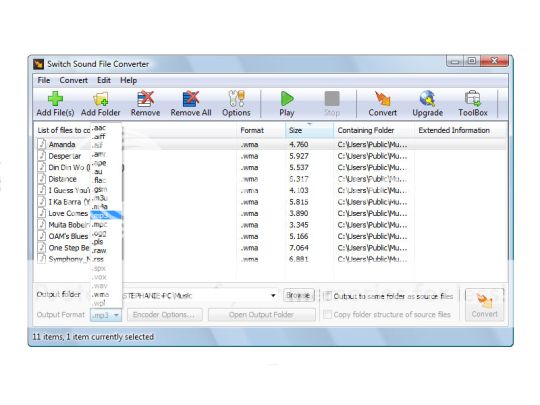
Task: Expand the Output folder path dropdown arrow
Action: click(273, 295)
